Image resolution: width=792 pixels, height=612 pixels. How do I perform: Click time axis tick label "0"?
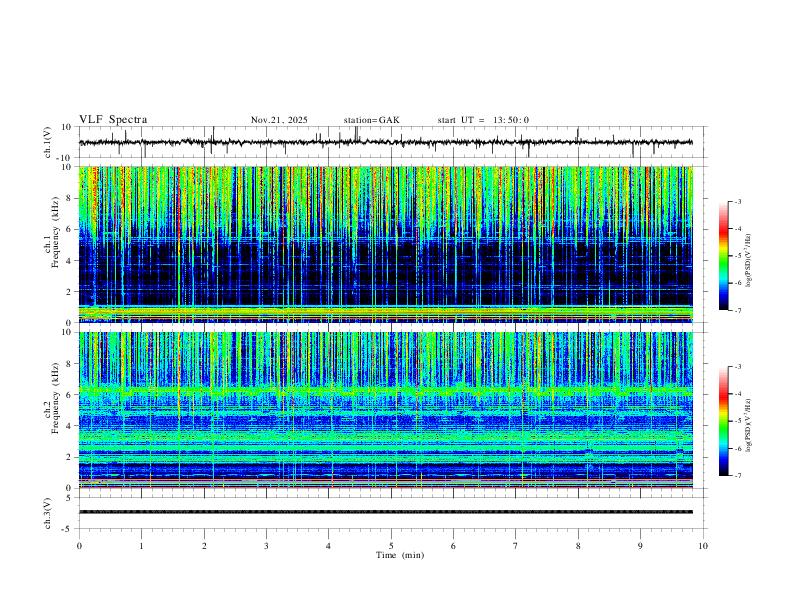coord(79,546)
